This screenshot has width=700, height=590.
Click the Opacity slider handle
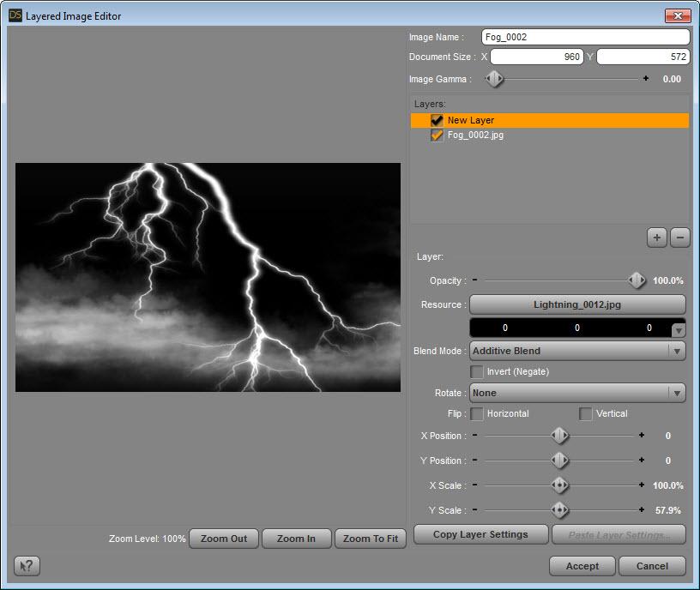(x=637, y=280)
